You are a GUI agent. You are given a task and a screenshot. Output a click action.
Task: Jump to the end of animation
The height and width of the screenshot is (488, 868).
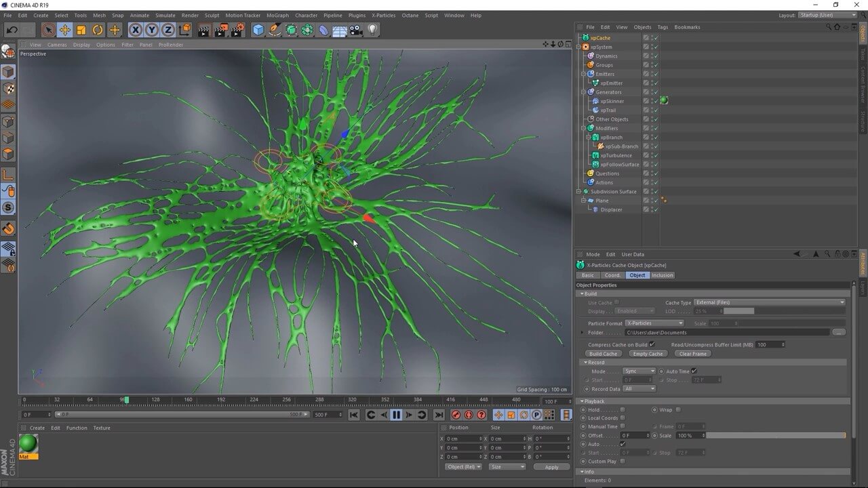tap(439, 415)
